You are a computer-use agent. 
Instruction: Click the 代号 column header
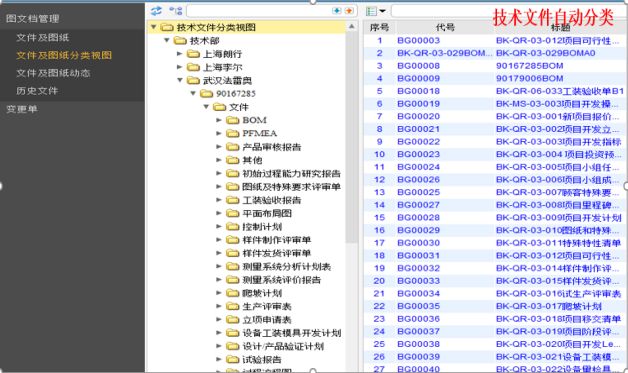point(445,27)
